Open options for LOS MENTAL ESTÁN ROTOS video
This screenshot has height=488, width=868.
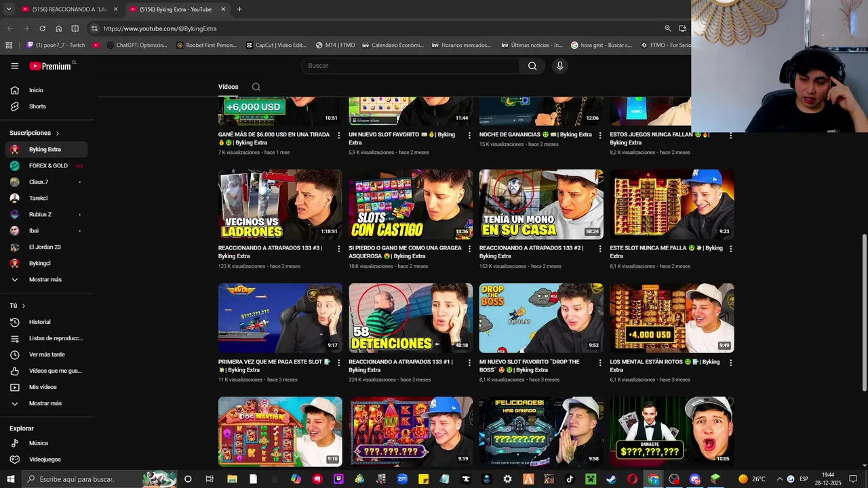(730, 363)
